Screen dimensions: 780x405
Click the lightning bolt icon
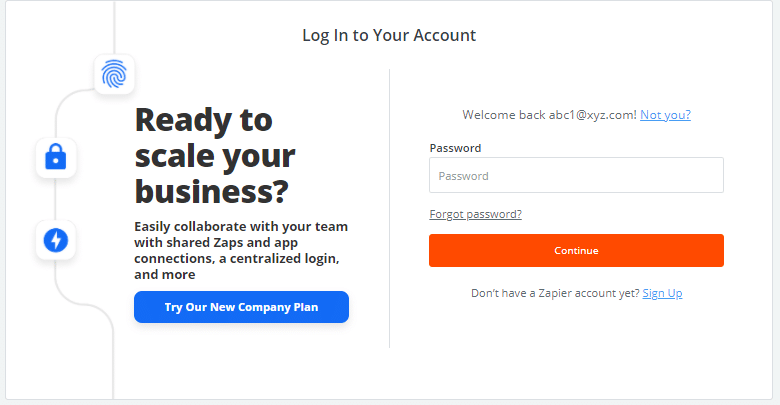point(56,240)
